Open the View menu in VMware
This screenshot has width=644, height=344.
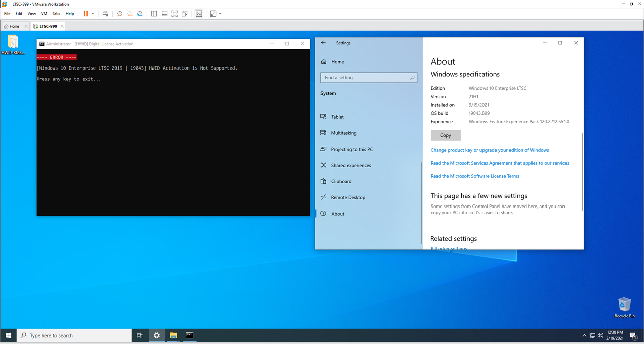pos(32,14)
